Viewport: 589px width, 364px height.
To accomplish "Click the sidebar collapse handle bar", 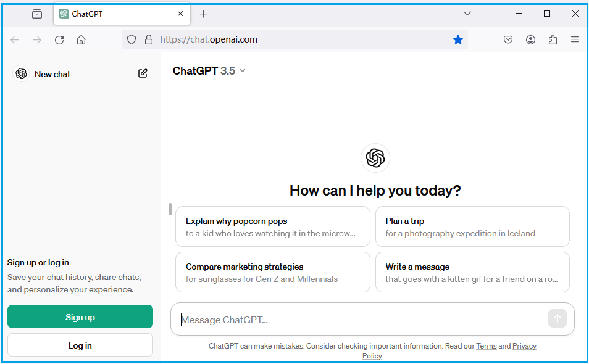I will pyautogui.click(x=170, y=209).
